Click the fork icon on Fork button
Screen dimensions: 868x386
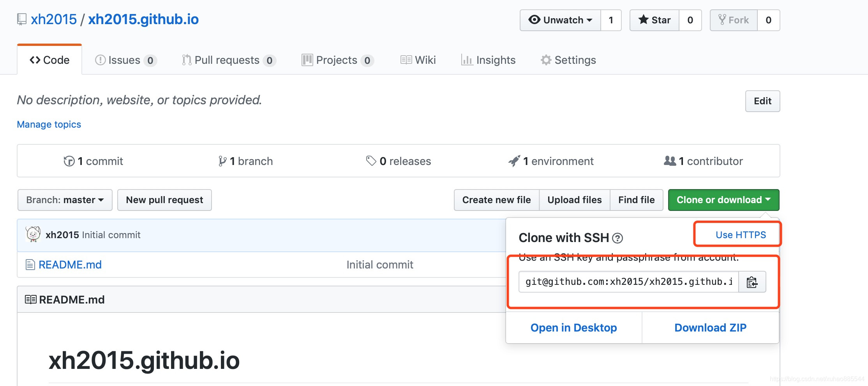coord(722,19)
